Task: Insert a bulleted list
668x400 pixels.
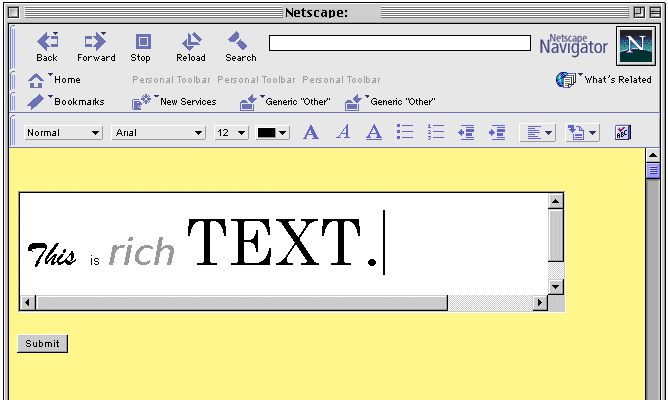Action: (405, 132)
